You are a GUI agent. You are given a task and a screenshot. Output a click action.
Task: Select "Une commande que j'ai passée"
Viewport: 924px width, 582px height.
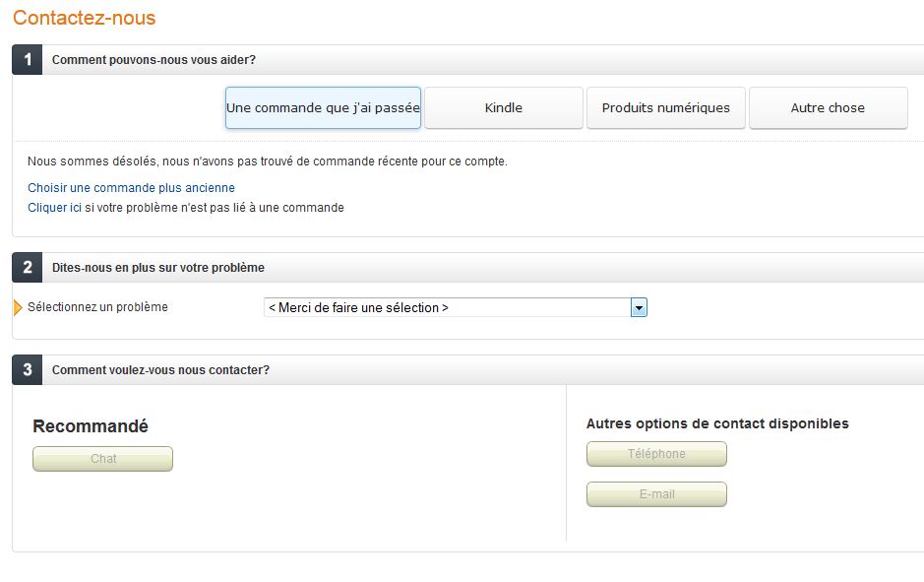click(322, 107)
